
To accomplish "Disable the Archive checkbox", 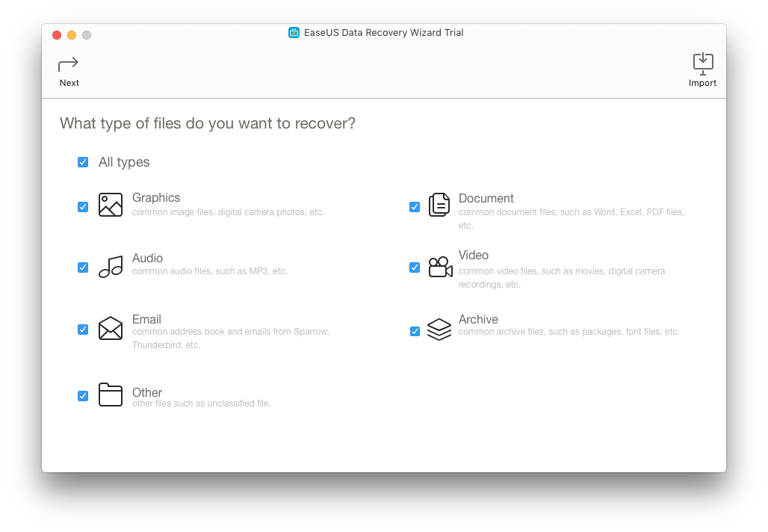I will point(415,331).
